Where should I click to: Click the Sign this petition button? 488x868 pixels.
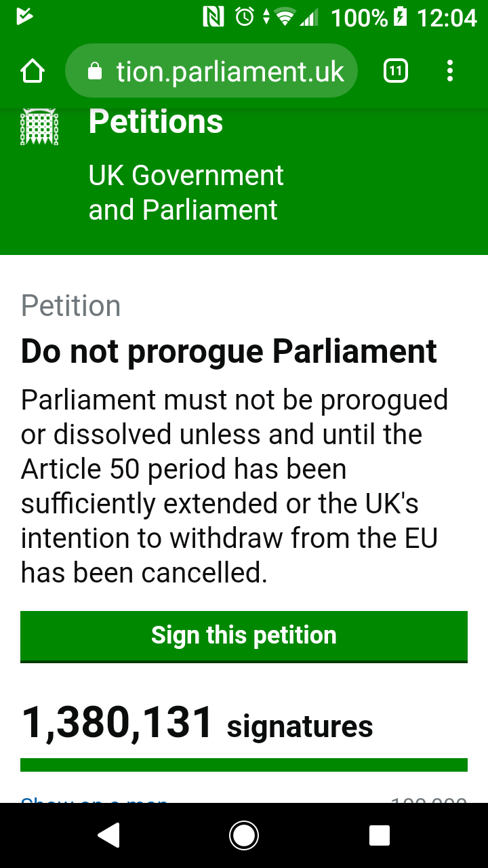coord(244,637)
